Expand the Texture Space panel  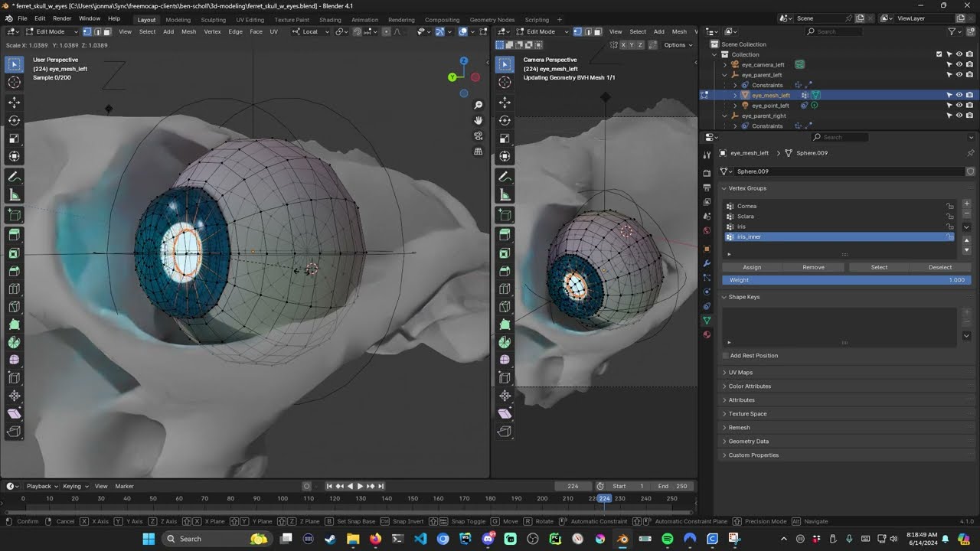click(747, 414)
